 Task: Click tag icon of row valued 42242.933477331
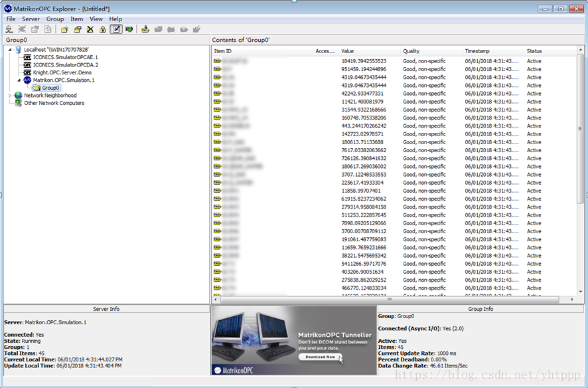[217, 94]
